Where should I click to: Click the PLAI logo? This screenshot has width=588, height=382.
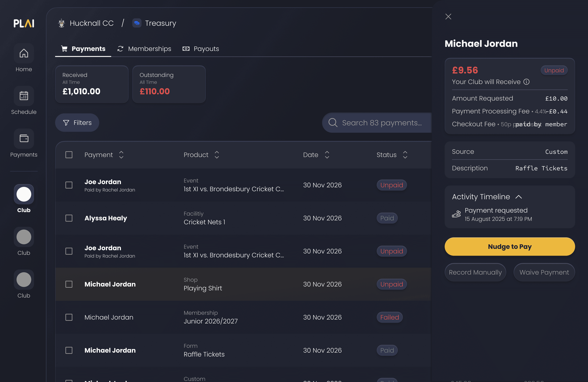coord(24,23)
